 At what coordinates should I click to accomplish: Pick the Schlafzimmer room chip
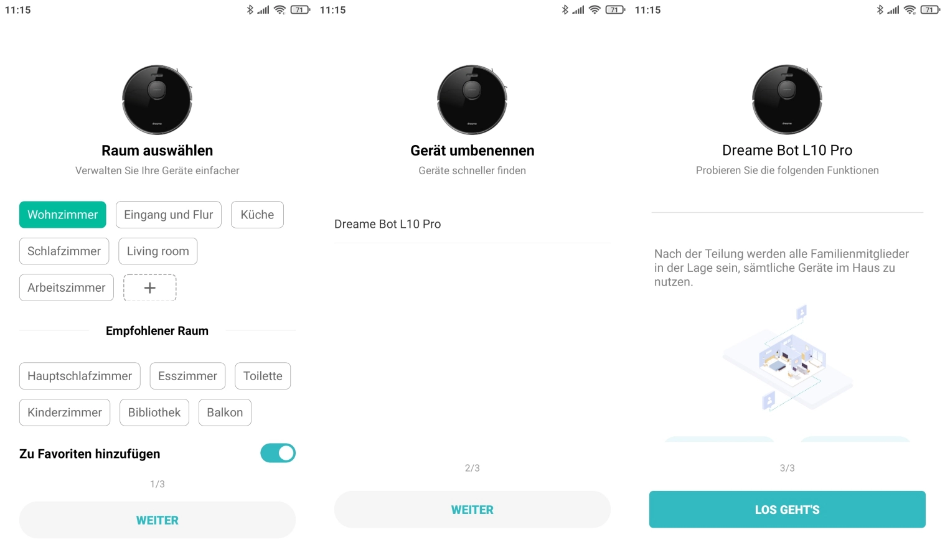coord(64,251)
